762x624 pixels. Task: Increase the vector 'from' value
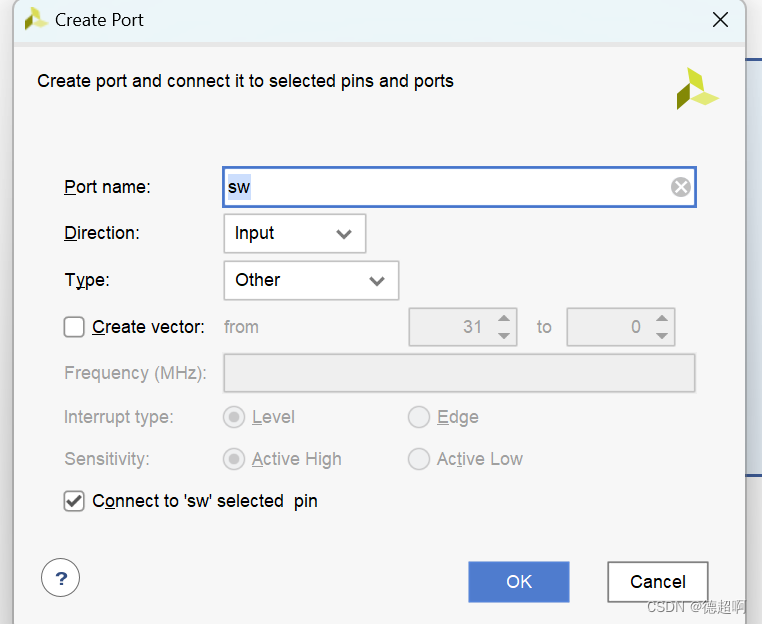pos(504,318)
